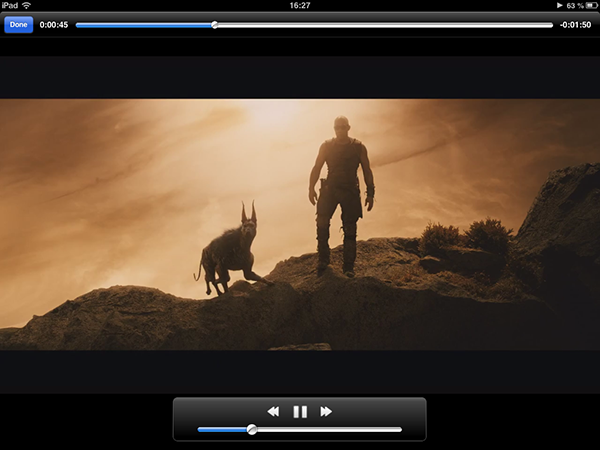Tap the video frame to hide controls
This screenshot has width=600, height=450.
(x=300, y=225)
